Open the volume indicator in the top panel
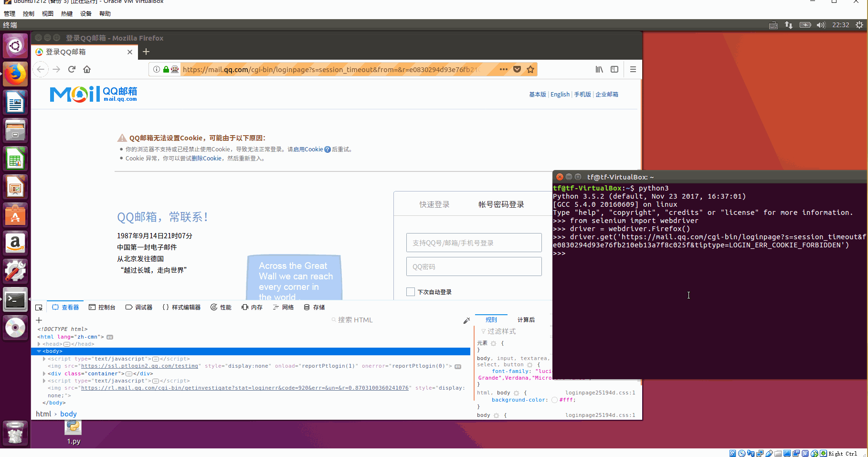868x457 pixels. 821,25
